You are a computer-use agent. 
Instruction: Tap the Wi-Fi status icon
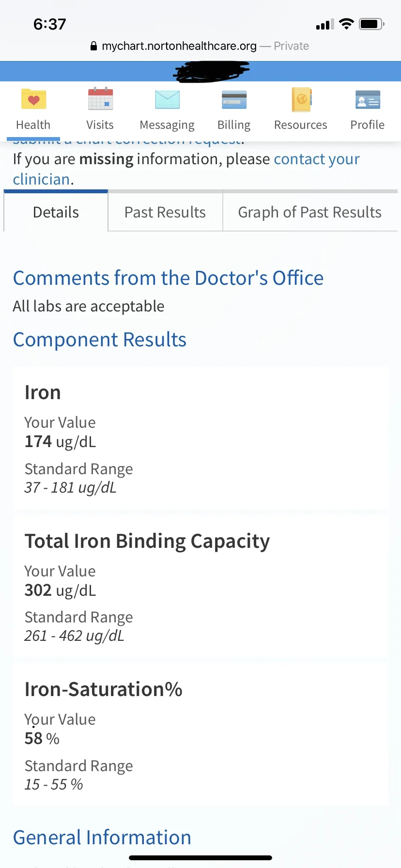pos(346,24)
